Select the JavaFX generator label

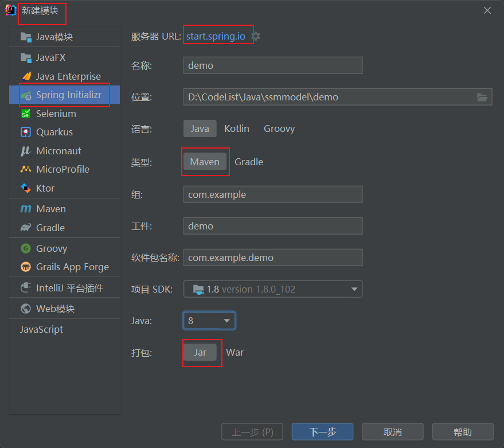click(x=51, y=57)
